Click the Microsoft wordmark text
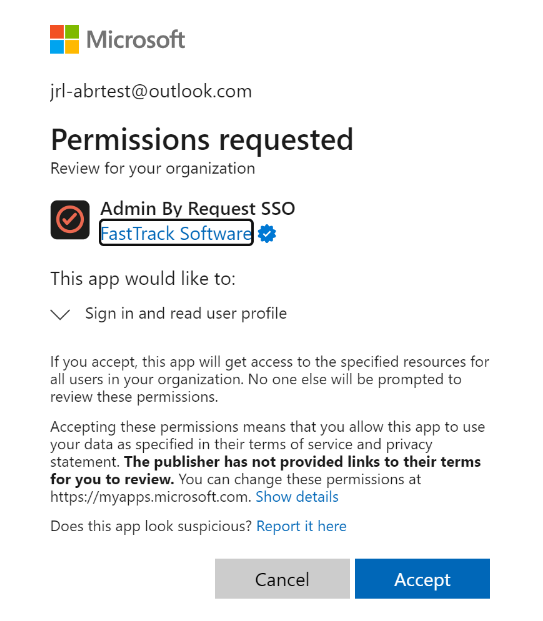The height and width of the screenshot is (621, 543). 136,40
